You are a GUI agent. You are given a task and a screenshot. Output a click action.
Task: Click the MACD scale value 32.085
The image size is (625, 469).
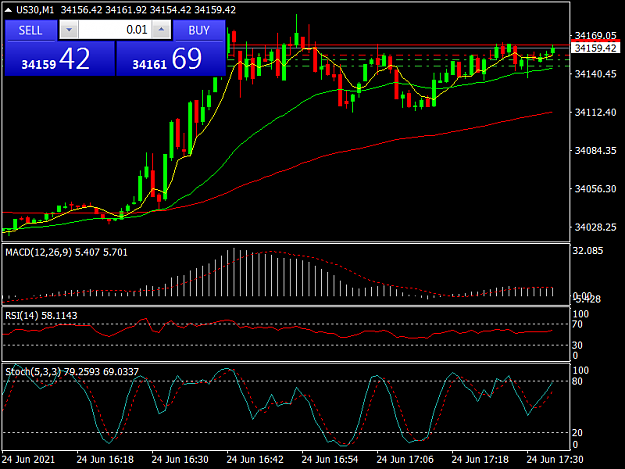pyautogui.click(x=588, y=251)
